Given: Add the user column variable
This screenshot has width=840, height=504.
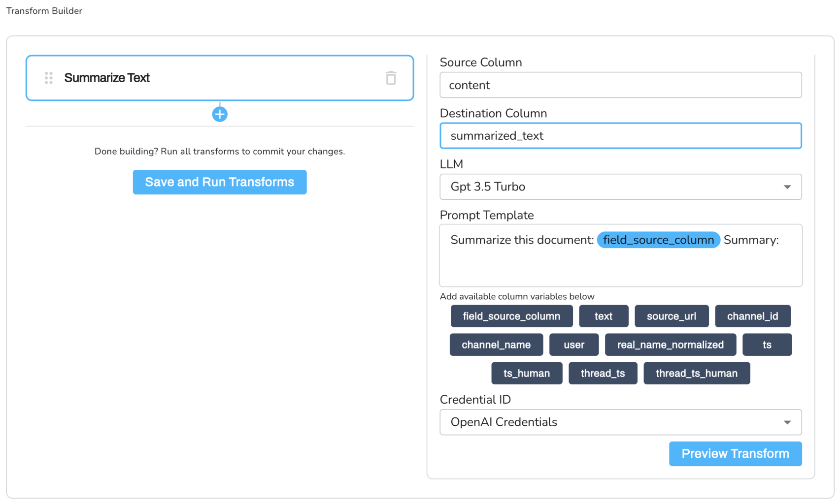Looking at the screenshot, I should click(574, 345).
